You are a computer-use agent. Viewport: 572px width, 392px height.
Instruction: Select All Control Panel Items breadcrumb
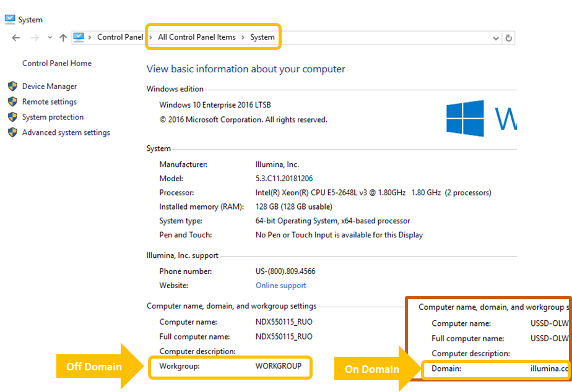pyautogui.click(x=196, y=37)
